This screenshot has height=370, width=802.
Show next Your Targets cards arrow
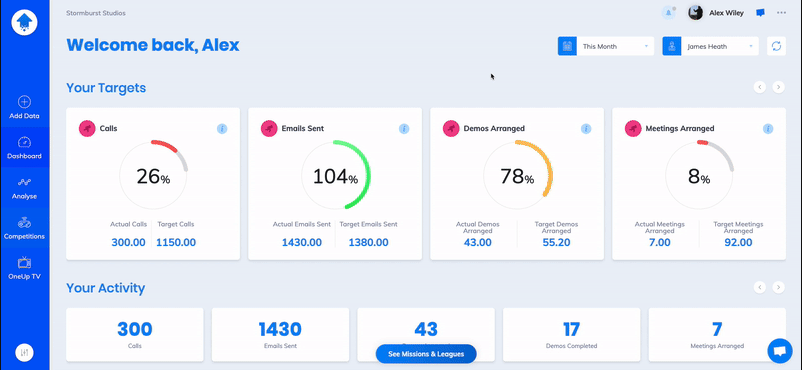778,88
